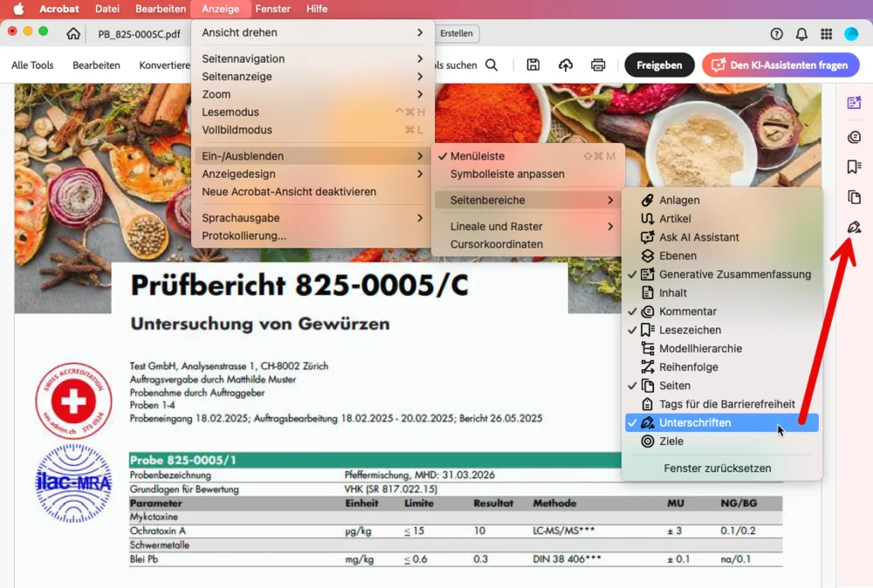Save the file with the diskette icon
The width and height of the screenshot is (873, 588).
pos(533,65)
